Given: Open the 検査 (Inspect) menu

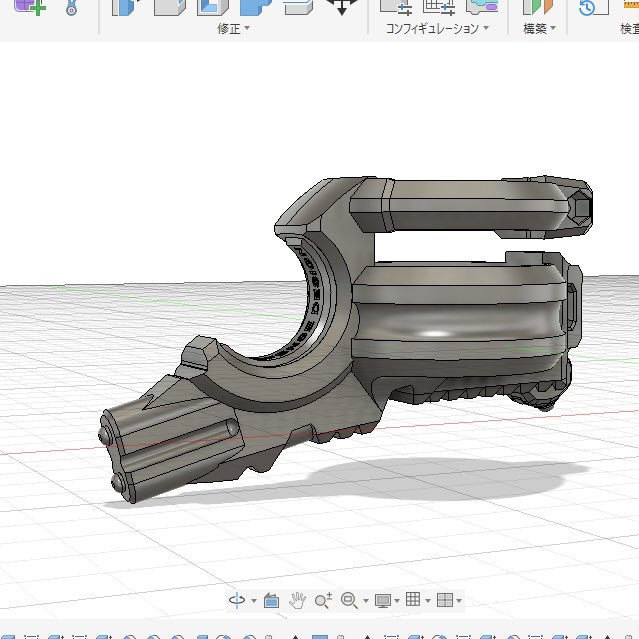Looking at the screenshot, I should (630, 29).
